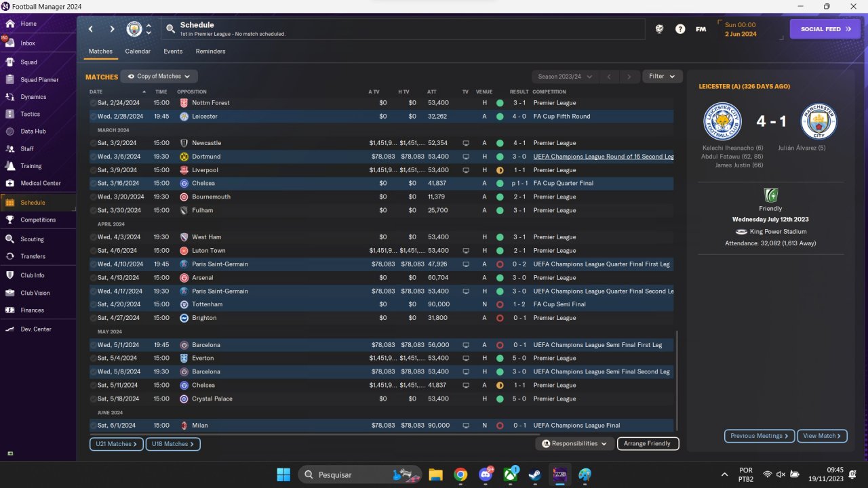The height and width of the screenshot is (488, 868).
Task: Open the U18 Matches expander
Action: (x=173, y=444)
